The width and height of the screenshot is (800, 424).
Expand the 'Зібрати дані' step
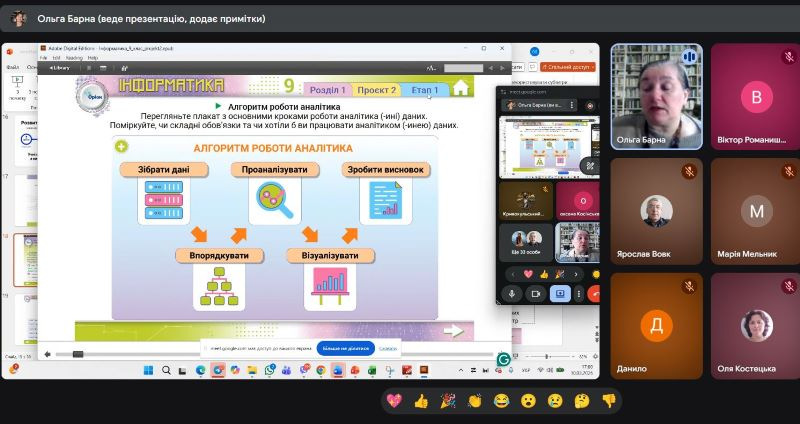[x=164, y=170]
